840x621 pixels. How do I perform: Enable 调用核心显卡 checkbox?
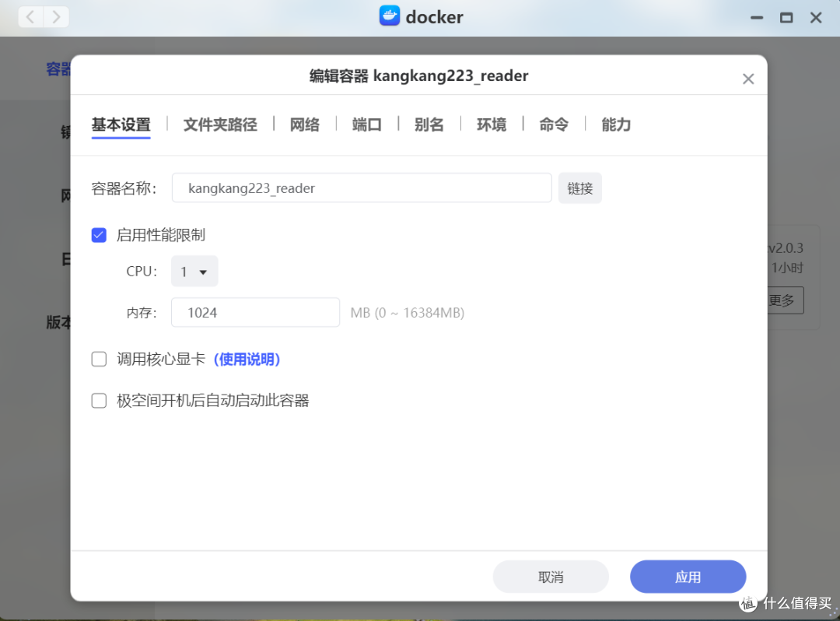click(x=99, y=359)
